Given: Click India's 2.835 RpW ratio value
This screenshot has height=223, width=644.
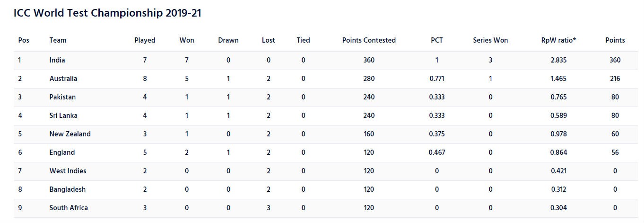Looking at the screenshot, I should [x=558, y=60].
